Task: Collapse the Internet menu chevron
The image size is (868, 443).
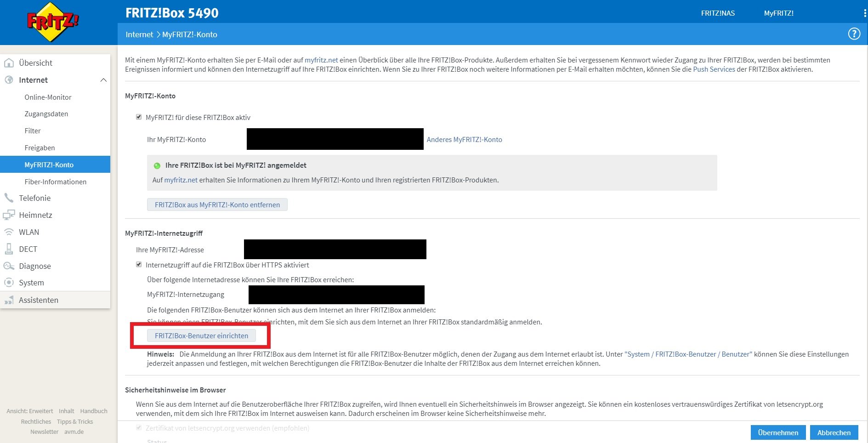Action: [x=103, y=80]
